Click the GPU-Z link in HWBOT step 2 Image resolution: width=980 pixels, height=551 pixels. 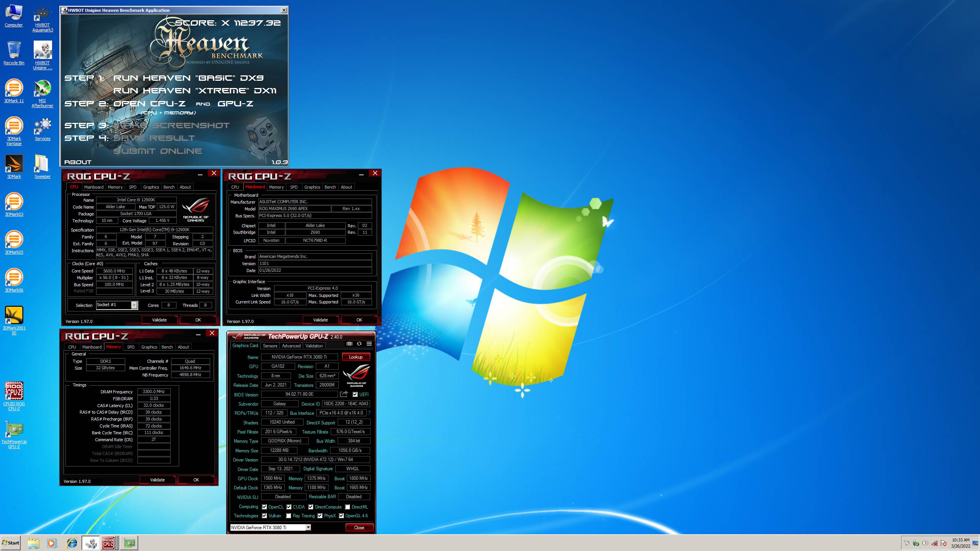235,104
